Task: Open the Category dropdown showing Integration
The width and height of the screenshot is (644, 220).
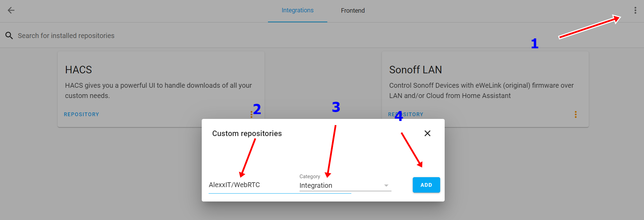Action: 345,185
